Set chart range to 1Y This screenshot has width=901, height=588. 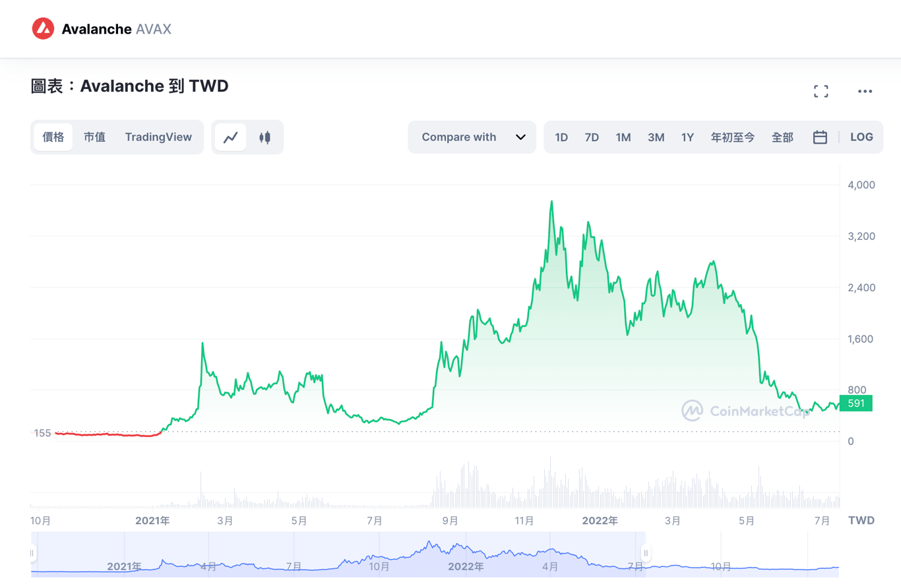point(687,137)
